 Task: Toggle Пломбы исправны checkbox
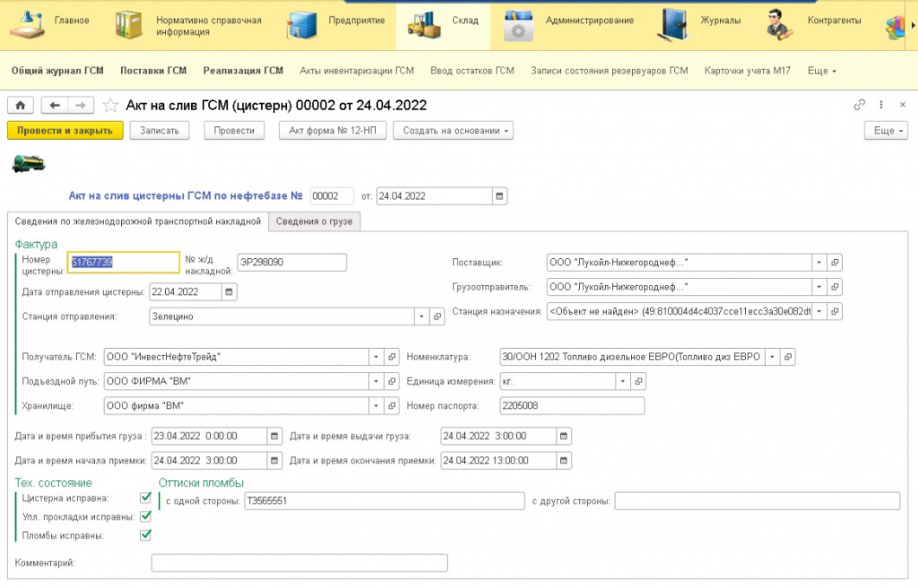point(146,535)
